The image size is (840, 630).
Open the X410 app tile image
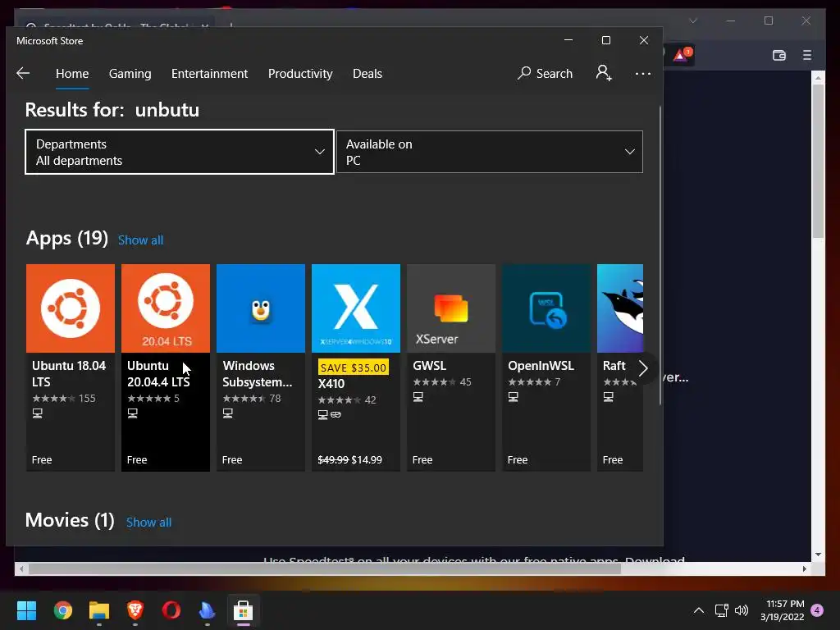pyautogui.click(x=356, y=308)
